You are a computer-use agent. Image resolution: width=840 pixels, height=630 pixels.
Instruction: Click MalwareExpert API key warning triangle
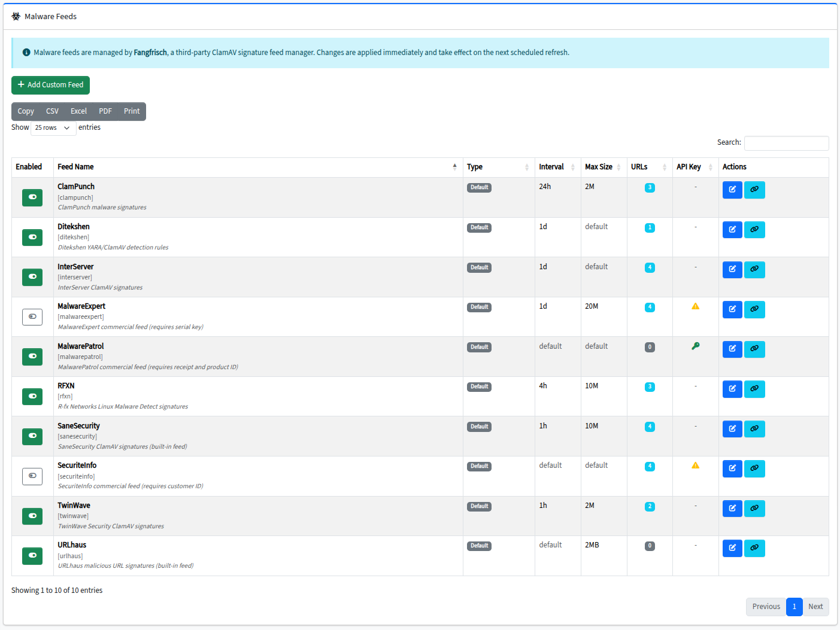[695, 306]
